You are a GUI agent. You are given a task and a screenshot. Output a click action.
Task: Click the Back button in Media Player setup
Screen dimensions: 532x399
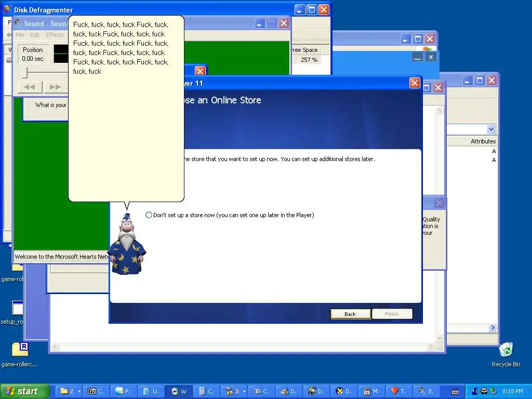351,314
